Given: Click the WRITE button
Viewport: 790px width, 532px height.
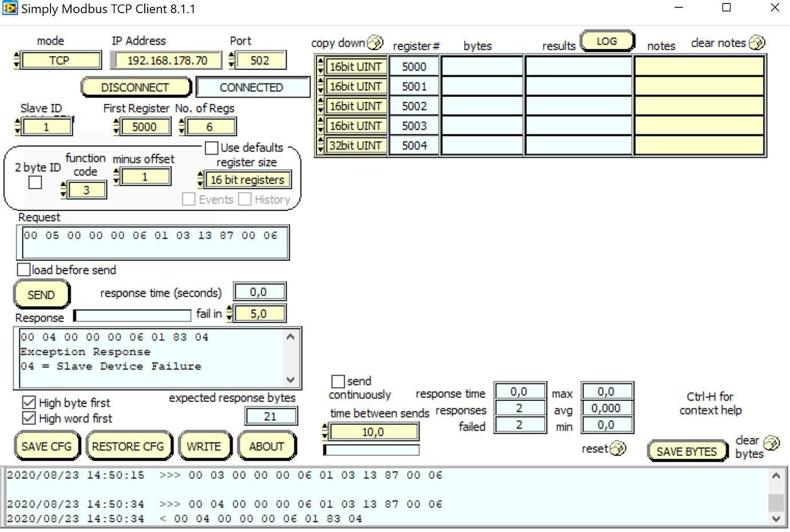Looking at the screenshot, I should click(205, 446).
